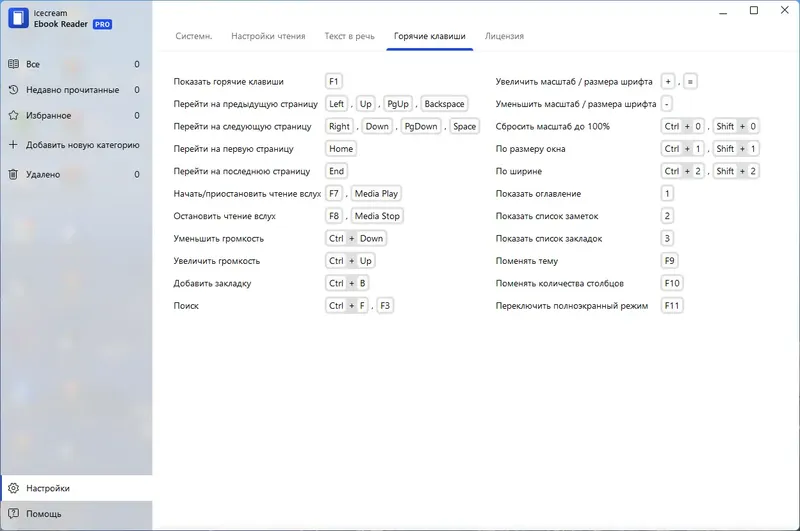Click the Показать список закладок label
Screen dimensions: 800x531
pos(548,239)
